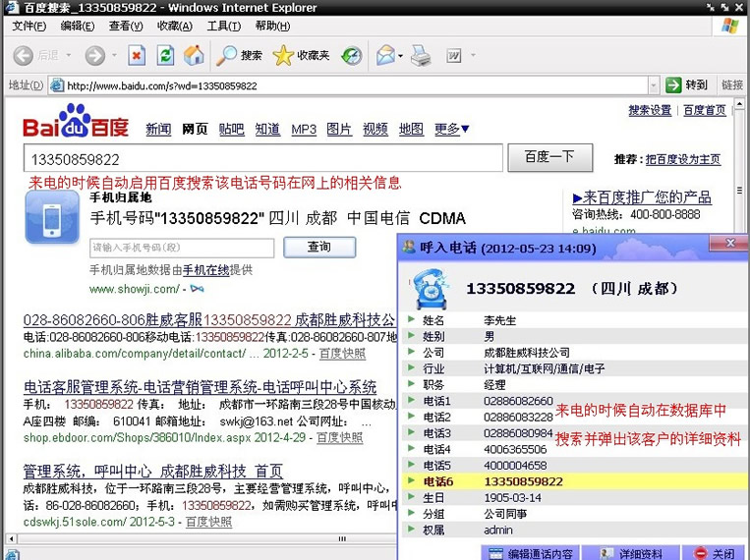Viewport: 750px width, 560px height.
Task: Click 把百度设为主页 link
Action: pyautogui.click(x=682, y=159)
